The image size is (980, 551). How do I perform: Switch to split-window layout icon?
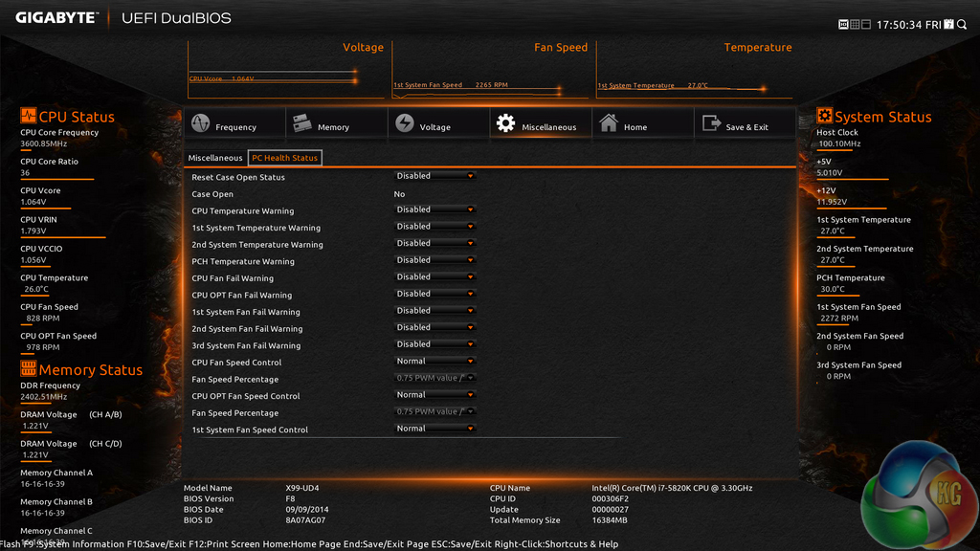(x=865, y=24)
